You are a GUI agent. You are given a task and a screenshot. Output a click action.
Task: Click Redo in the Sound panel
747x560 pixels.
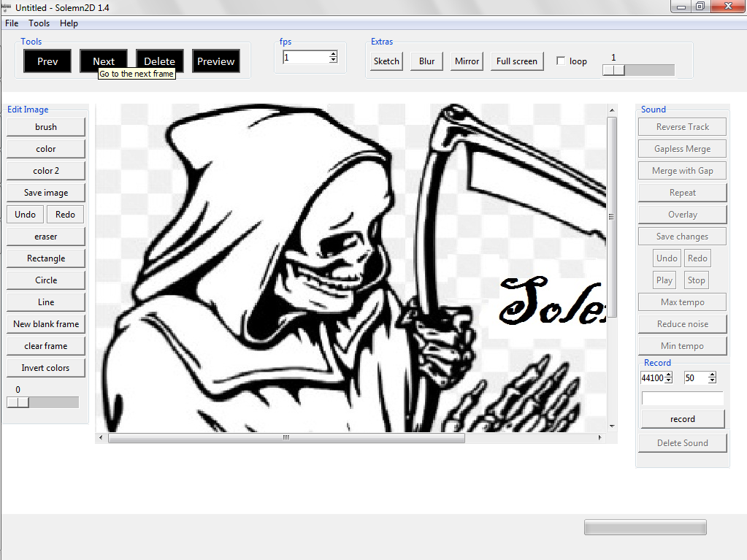[697, 258]
